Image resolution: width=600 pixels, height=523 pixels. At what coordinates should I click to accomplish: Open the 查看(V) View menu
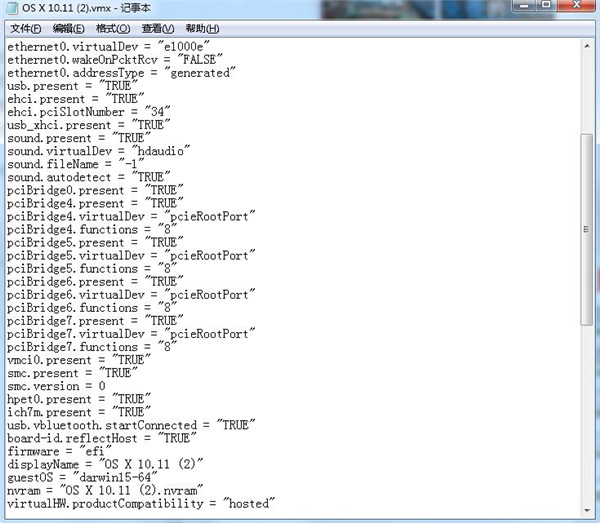[x=158, y=29]
